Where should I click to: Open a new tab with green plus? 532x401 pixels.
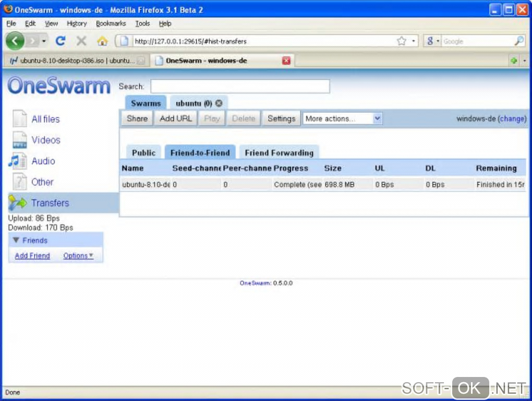(514, 61)
